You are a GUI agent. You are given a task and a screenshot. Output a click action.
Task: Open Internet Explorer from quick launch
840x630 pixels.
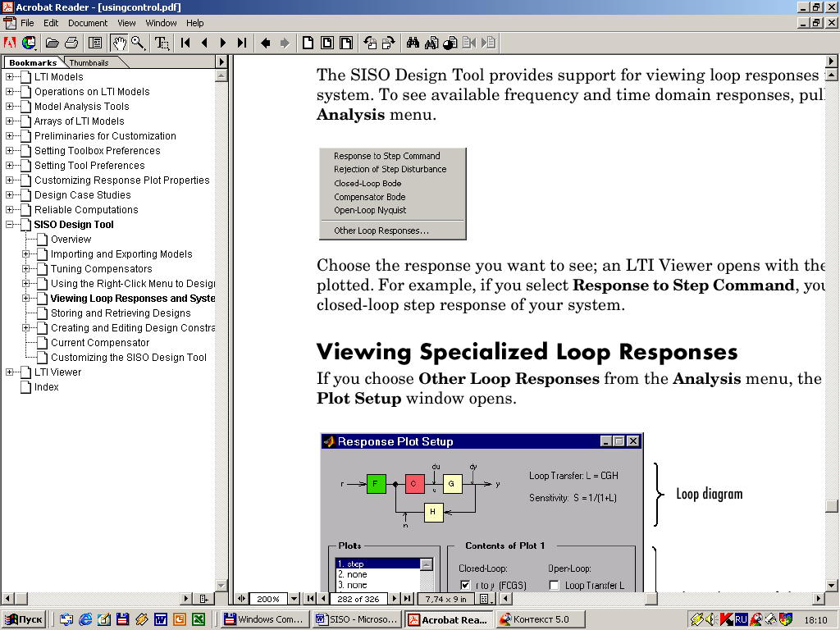pyautogui.click(x=85, y=619)
